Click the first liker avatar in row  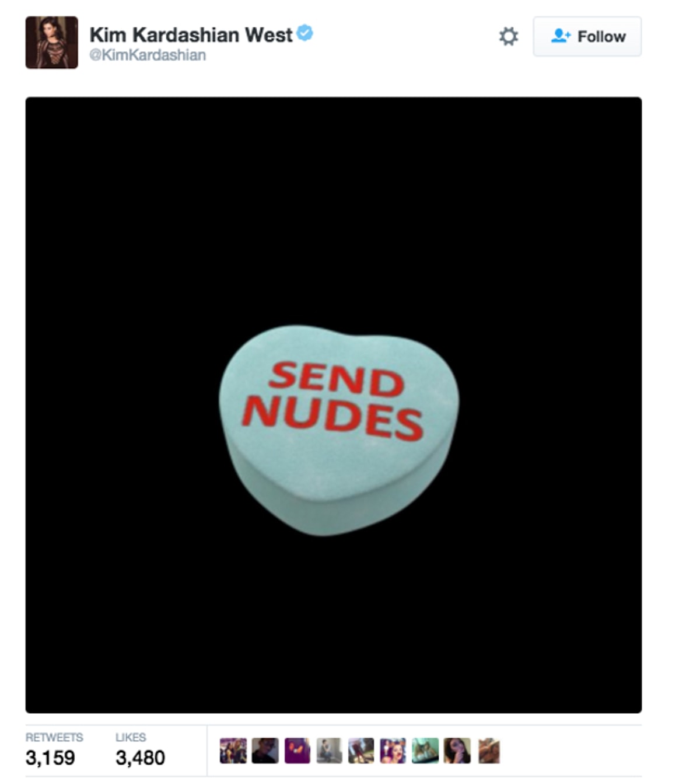[x=233, y=751]
